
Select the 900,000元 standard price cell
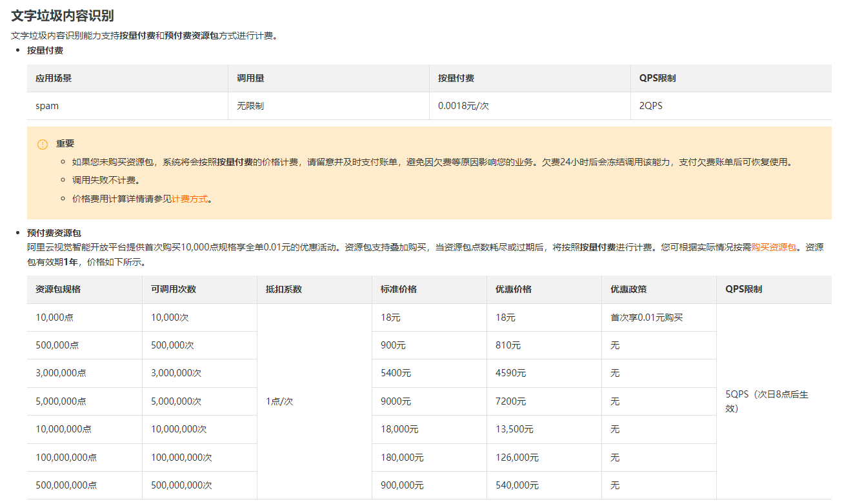[x=430, y=485]
